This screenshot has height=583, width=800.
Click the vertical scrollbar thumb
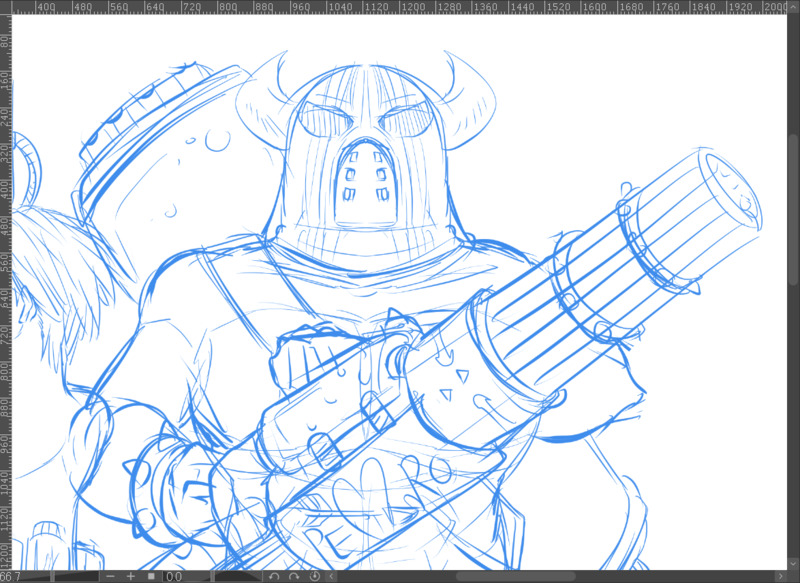click(x=794, y=209)
